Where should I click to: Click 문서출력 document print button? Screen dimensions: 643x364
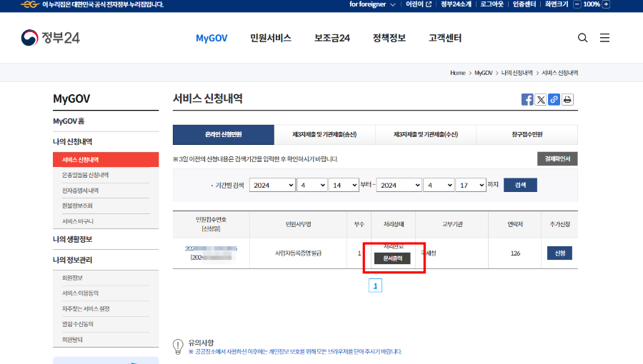click(392, 258)
